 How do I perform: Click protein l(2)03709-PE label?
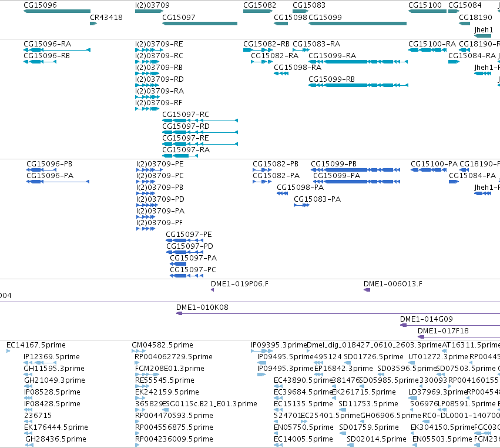(x=160, y=163)
